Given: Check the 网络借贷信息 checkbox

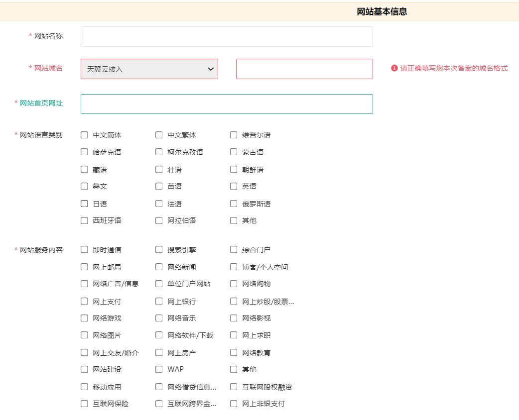Looking at the screenshot, I should pos(159,387).
